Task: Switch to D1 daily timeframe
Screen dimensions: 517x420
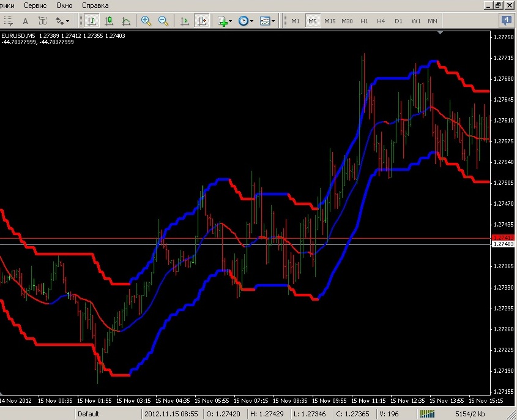Action: [x=399, y=21]
